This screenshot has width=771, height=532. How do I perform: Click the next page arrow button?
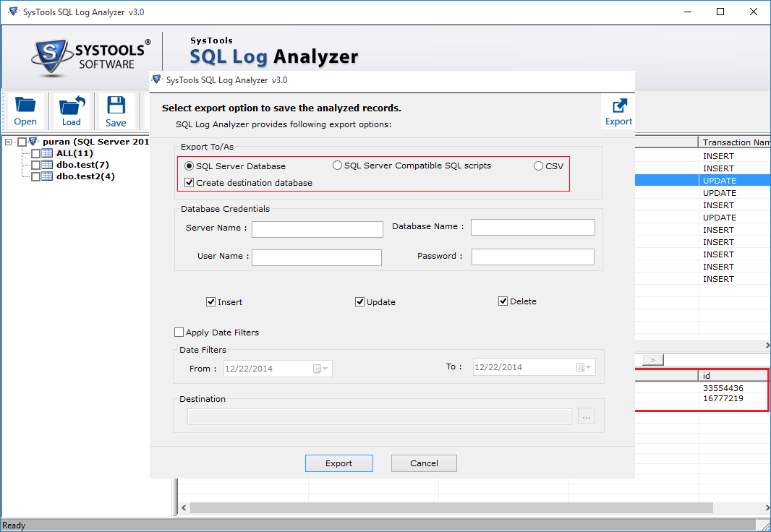[652, 360]
